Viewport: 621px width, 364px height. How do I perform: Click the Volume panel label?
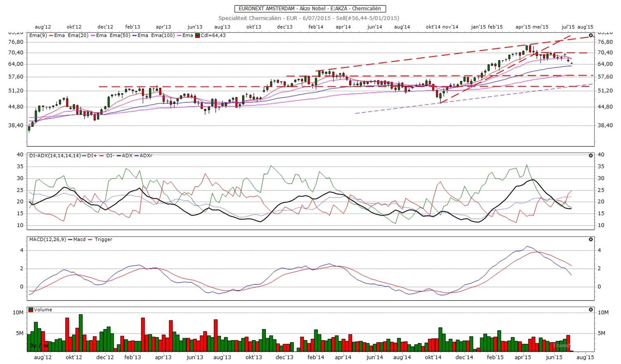43,310
